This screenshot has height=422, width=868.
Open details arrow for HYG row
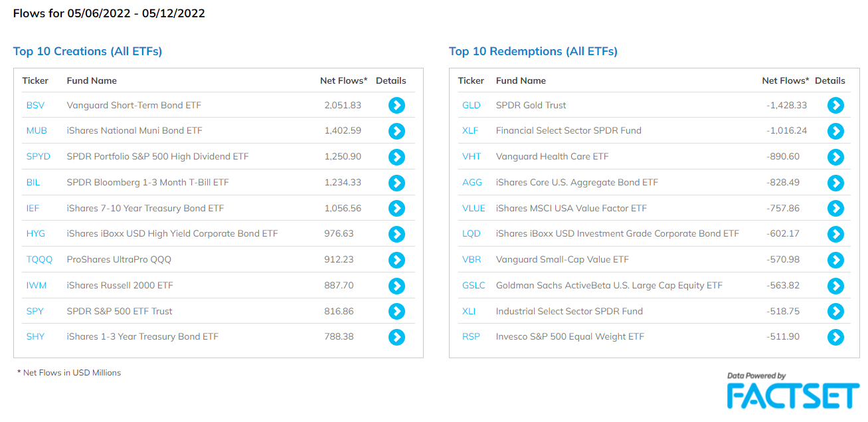click(x=396, y=234)
